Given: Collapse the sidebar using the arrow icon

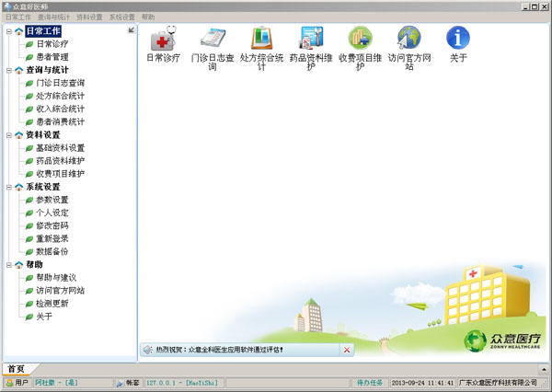Looking at the screenshot, I should pyautogui.click(x=132, y=30).
